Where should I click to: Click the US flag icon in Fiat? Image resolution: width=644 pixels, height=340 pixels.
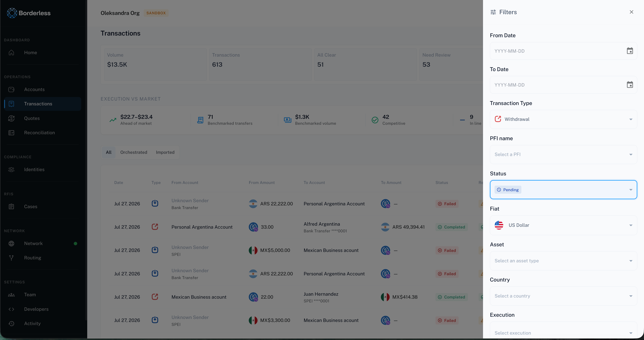[x=499, y=225]
